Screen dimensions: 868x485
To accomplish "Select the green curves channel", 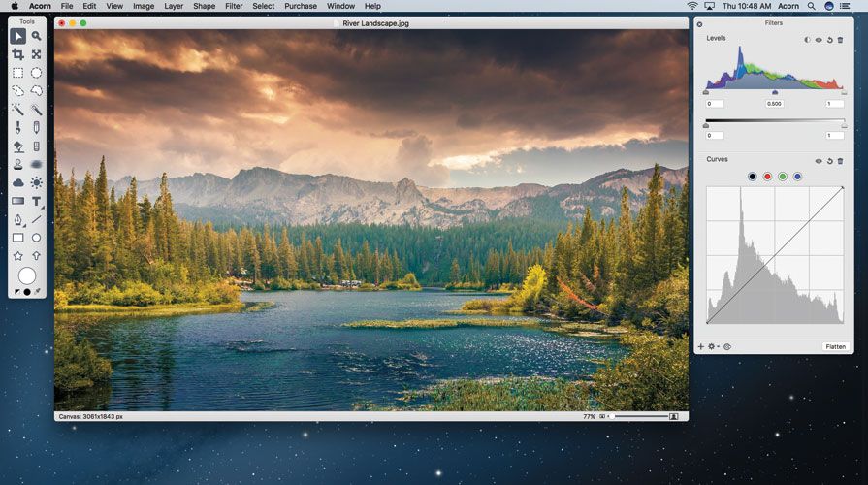I will (x=783, y=177).
